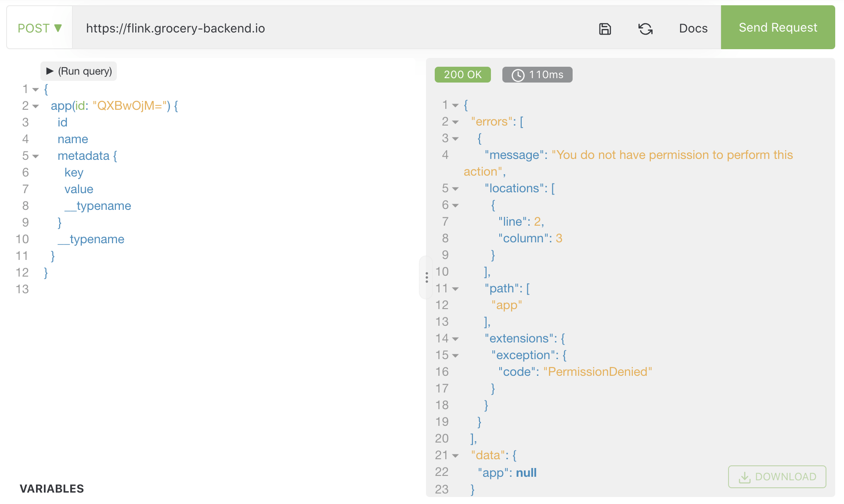This screenshot has width=844, height=504.
Task: Collapse response line 1 fold arrow
Action: click(x=455, y=105)
